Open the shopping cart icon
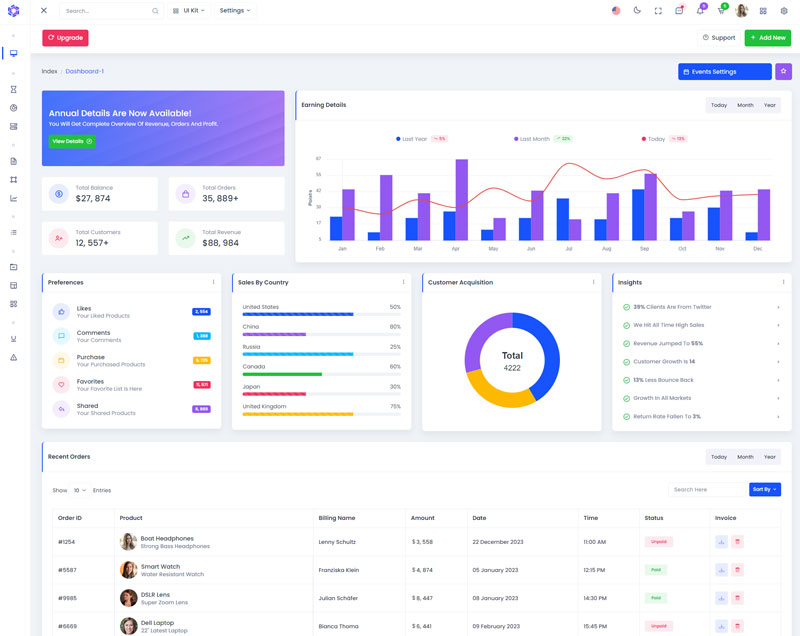 point(721,11)
